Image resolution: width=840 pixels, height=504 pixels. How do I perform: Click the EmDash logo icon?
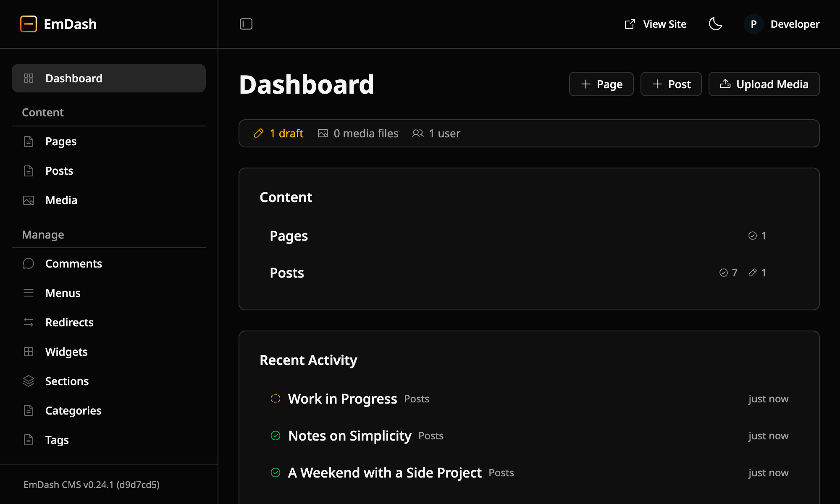(x=29, y=24)
